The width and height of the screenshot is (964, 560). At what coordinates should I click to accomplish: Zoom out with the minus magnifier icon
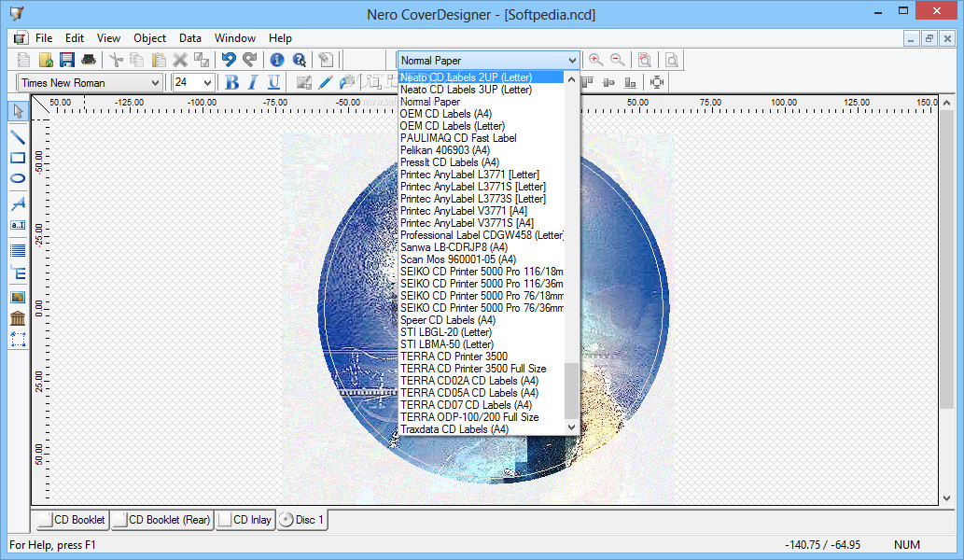click(x=617, y=60)
